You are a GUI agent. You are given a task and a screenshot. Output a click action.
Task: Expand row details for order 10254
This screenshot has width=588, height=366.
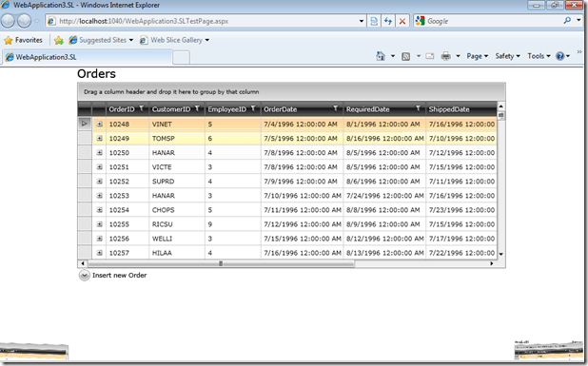pos(99,210)
